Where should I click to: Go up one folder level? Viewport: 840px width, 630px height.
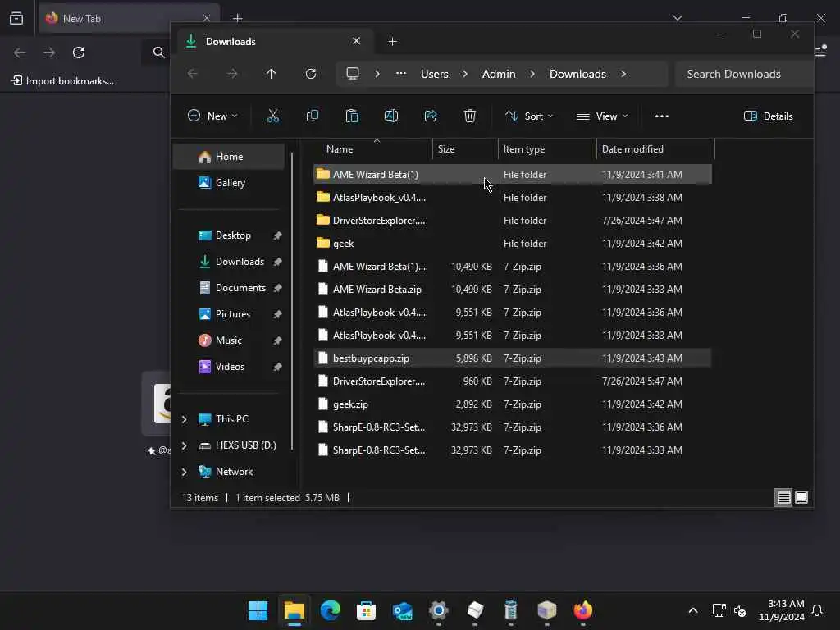tap(271, 74)
